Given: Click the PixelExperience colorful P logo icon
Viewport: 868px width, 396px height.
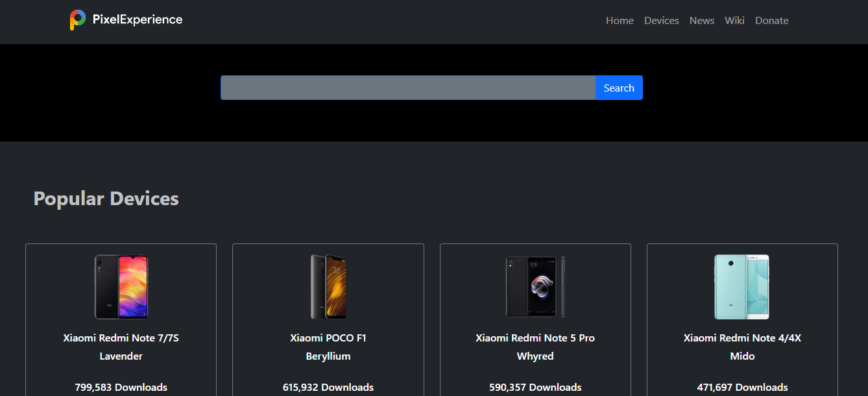Looking at the screenshot, I should 78,20.
